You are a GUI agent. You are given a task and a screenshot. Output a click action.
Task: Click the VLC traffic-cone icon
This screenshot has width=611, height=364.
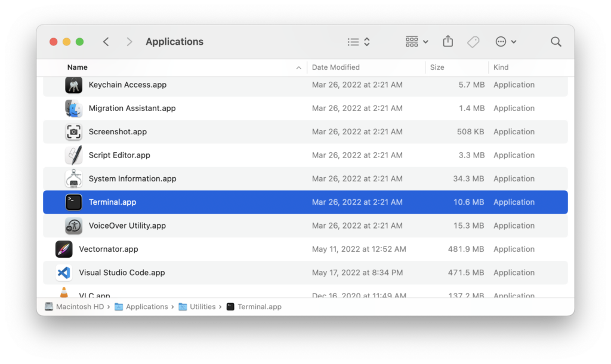point(64,292)
